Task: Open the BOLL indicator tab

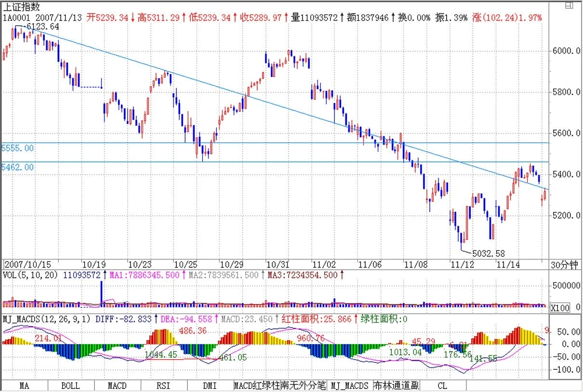Action: tap(71, 386)
